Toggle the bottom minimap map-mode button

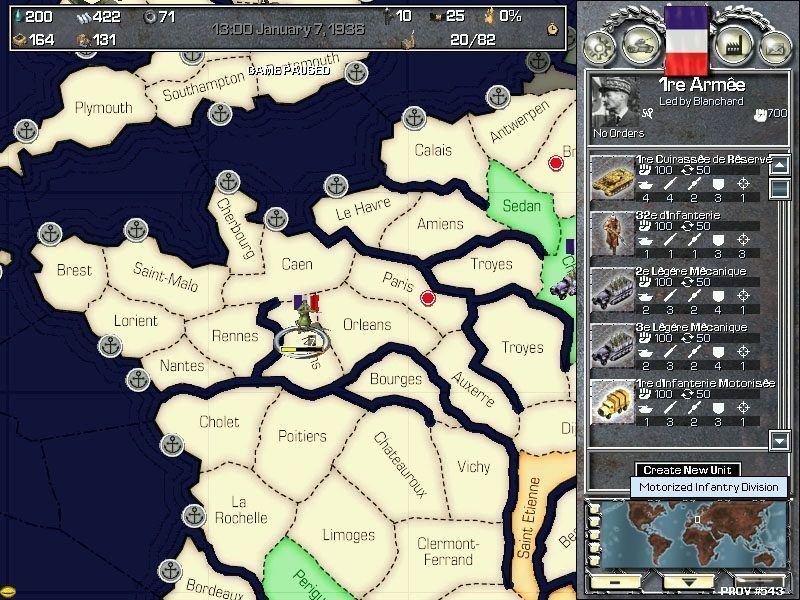point(595,560)
